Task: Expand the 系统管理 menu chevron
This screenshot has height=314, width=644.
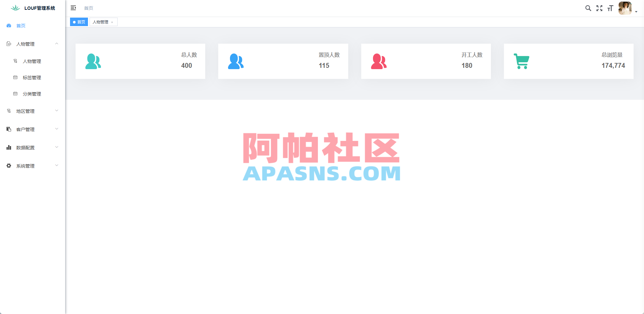Action: [57, 166]
